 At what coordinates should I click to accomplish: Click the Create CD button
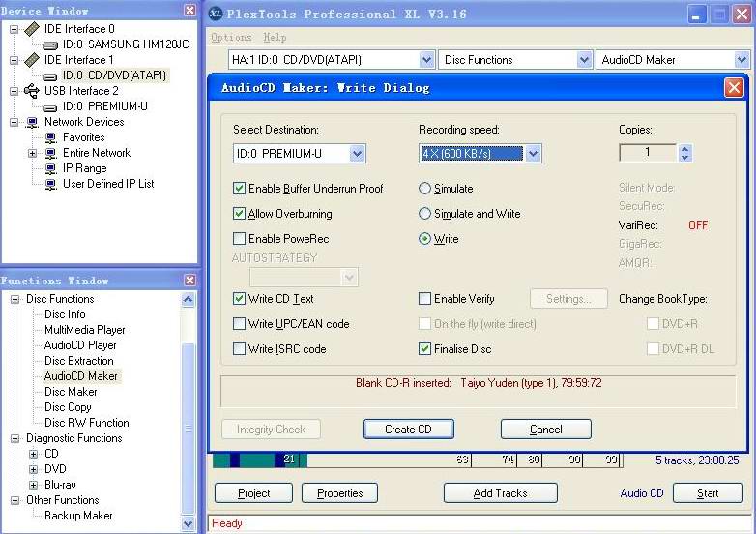pos(408,429)
